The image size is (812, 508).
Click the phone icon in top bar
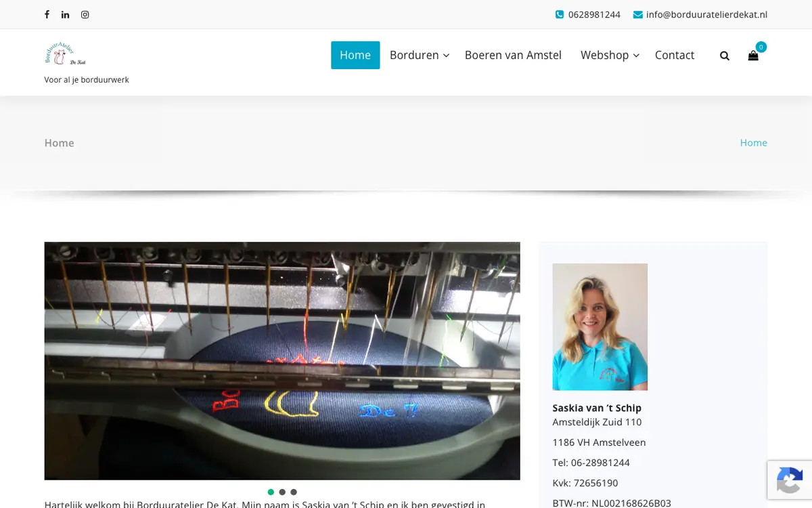[560, 14]
